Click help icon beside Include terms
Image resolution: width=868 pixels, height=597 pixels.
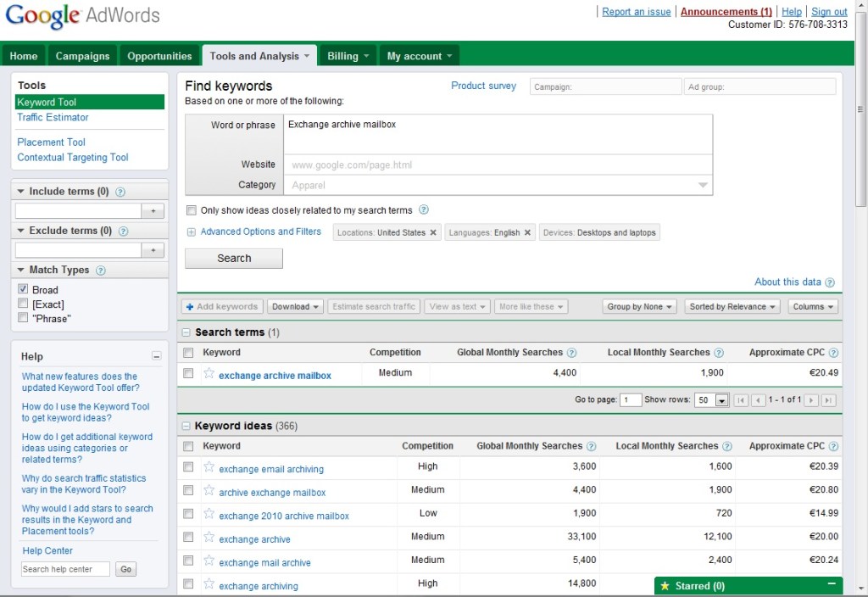pyautogui.click(x=120, y=192)
